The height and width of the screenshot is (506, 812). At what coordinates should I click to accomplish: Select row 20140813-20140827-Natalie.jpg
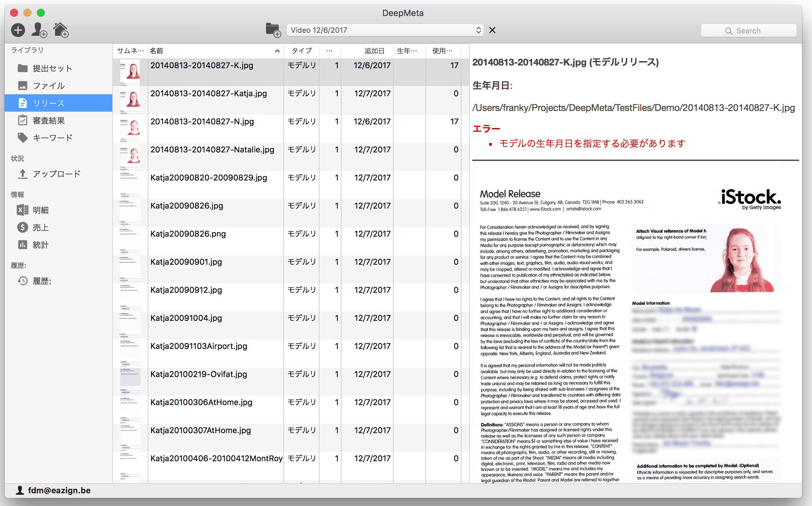tap(290, 157)
